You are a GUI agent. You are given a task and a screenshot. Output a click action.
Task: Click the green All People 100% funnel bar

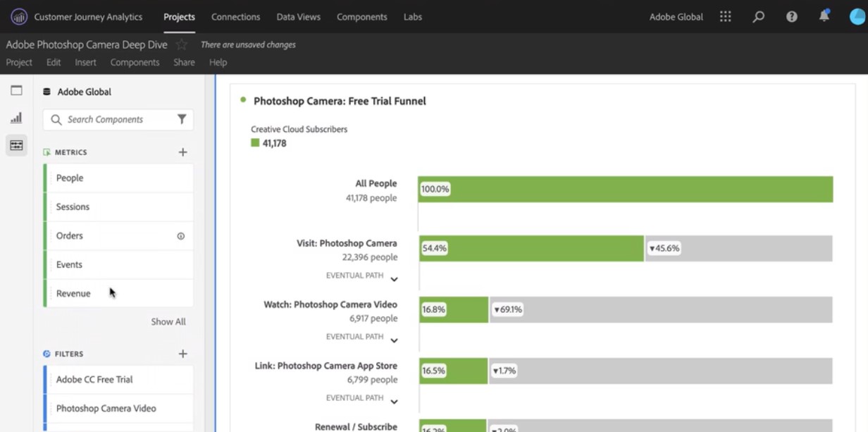(626, 190)
